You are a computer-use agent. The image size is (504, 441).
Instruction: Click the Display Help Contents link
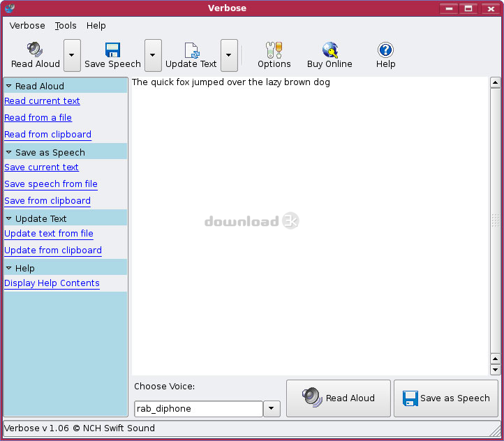point(52,283)
